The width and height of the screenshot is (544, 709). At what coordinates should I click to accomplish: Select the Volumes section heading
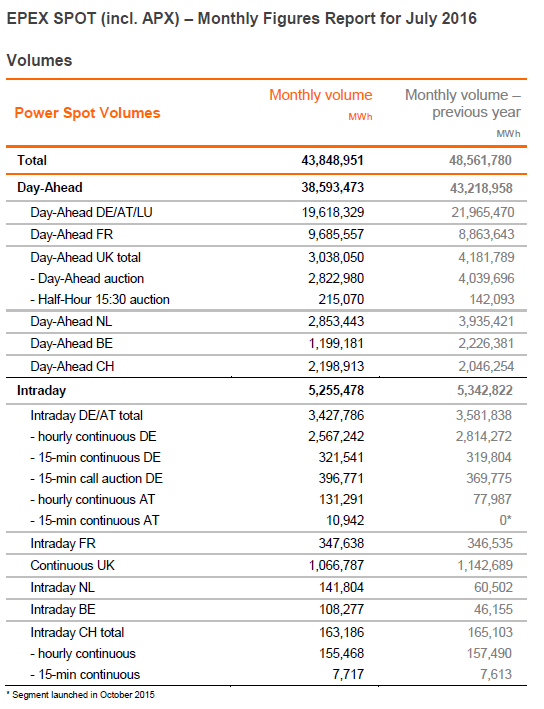click(39, 60)
